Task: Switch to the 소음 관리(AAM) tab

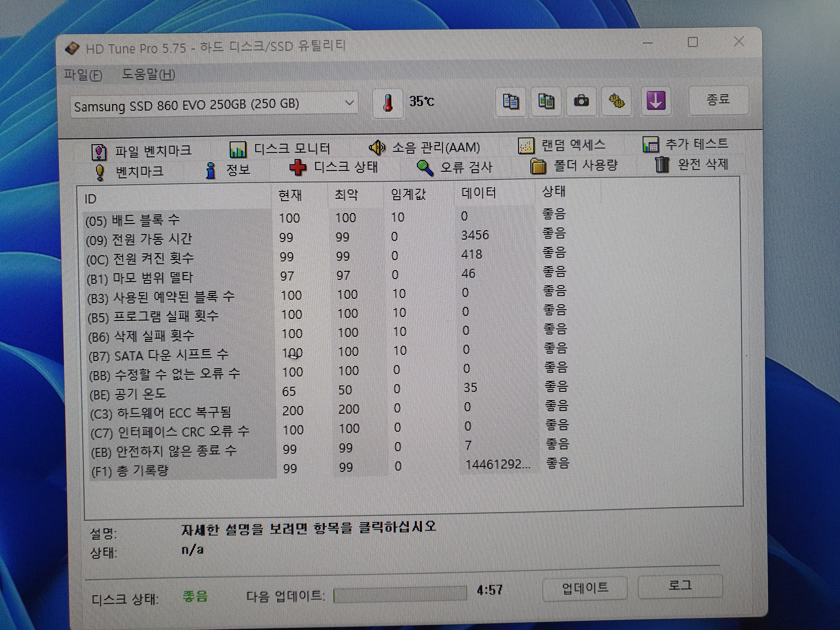Action: [425, 147]
